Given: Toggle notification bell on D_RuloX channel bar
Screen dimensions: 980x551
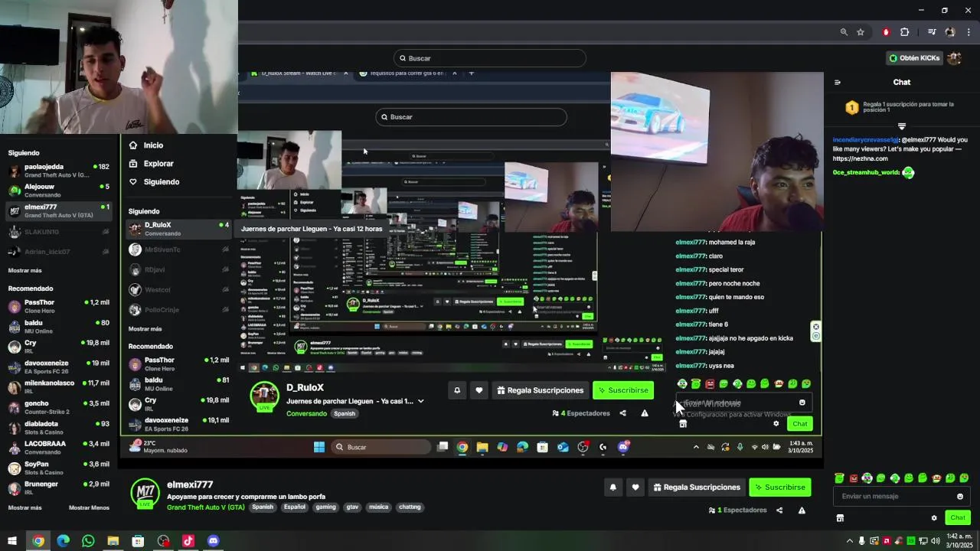Looking at the screenshot, I should 457,390.
